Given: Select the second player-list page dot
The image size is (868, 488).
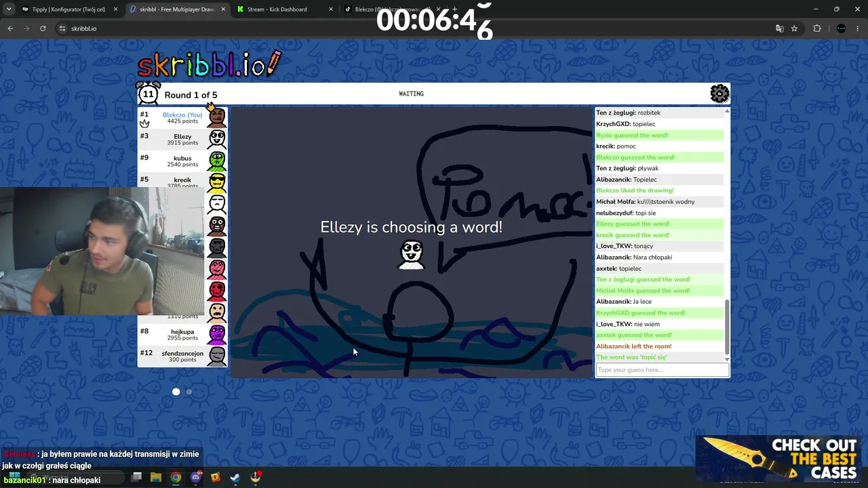Looking at the screenshot, I should [189, 392].
